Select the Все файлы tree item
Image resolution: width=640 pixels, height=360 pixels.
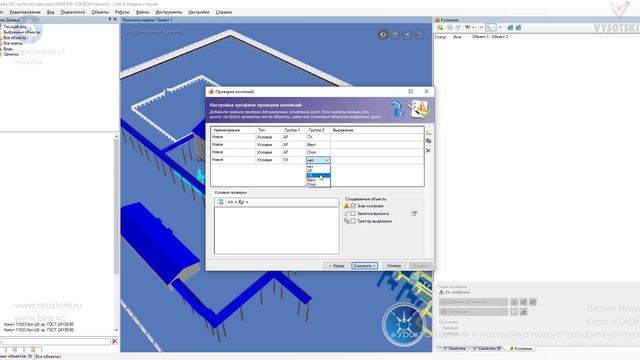pos(13,43)
